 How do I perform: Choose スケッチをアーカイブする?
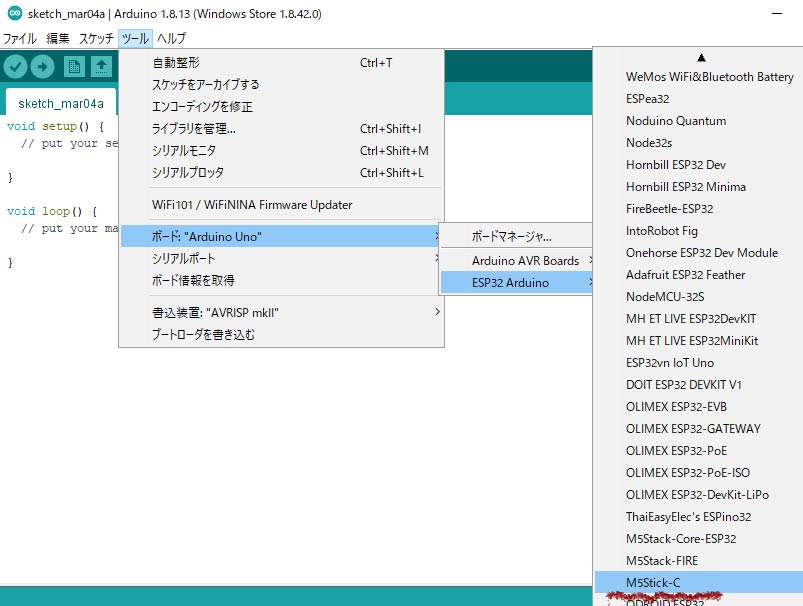[x=281, y=85]
